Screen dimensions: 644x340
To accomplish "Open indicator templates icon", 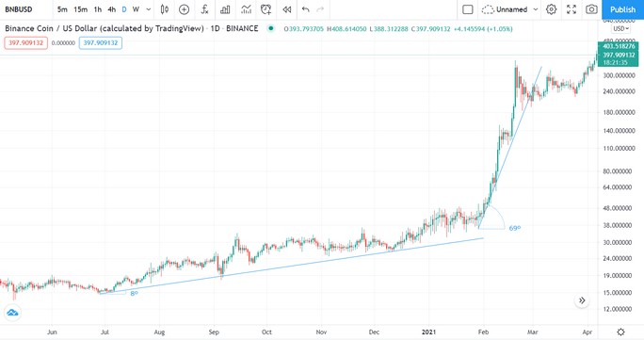I will pos(246,9).
